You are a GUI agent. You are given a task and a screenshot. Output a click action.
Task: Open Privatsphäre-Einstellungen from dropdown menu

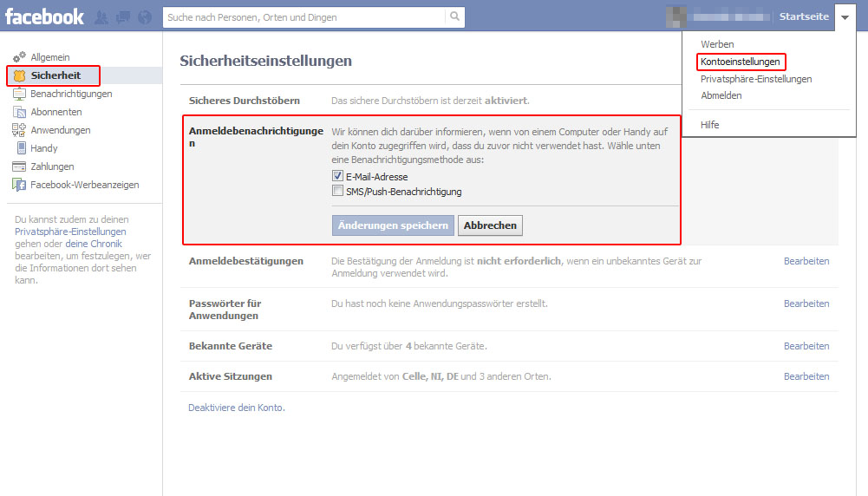click(756, 79)
